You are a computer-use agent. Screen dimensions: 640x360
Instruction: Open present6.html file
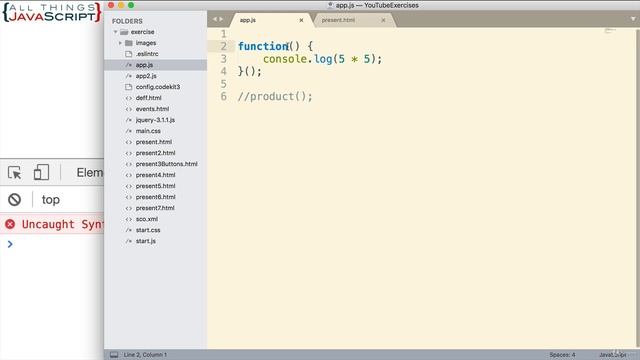point(156,197)
